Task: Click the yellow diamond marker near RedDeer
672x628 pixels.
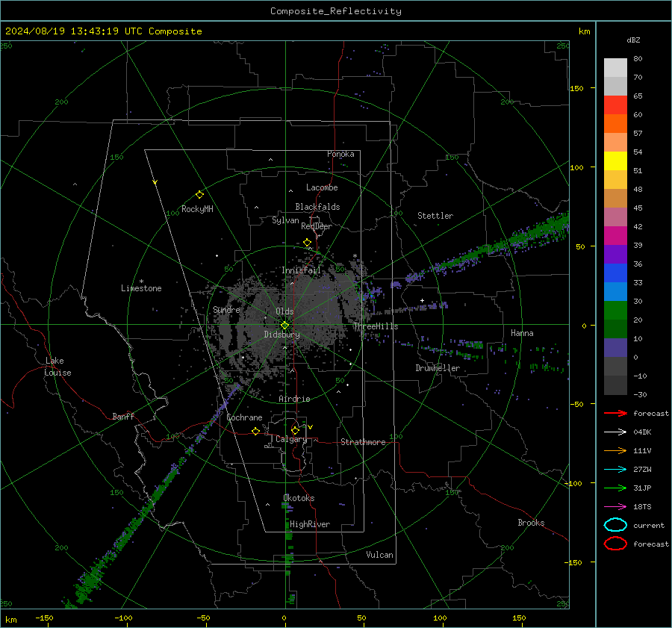Action: click(308, 242)
